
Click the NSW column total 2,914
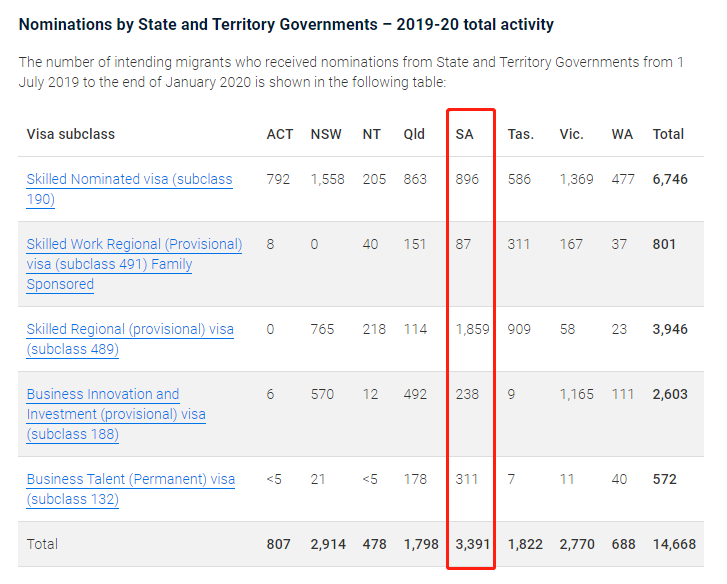coord(328,544)
